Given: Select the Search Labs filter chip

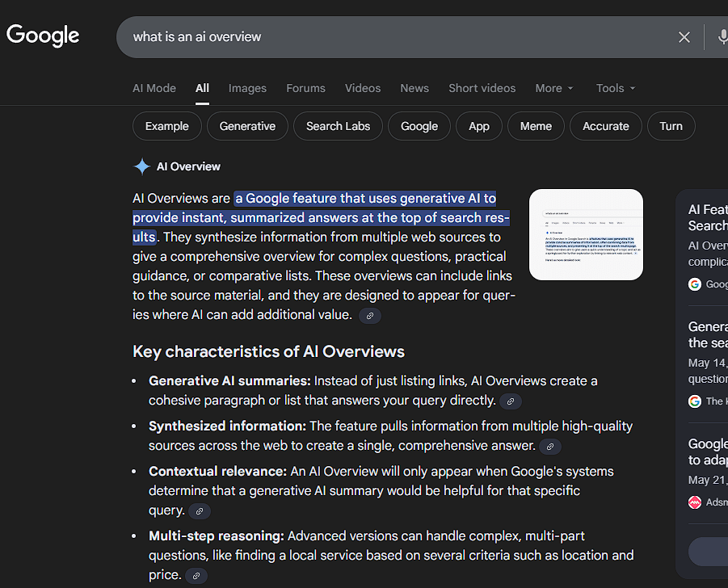Looking at the screenshot, I should pos(338,126).
